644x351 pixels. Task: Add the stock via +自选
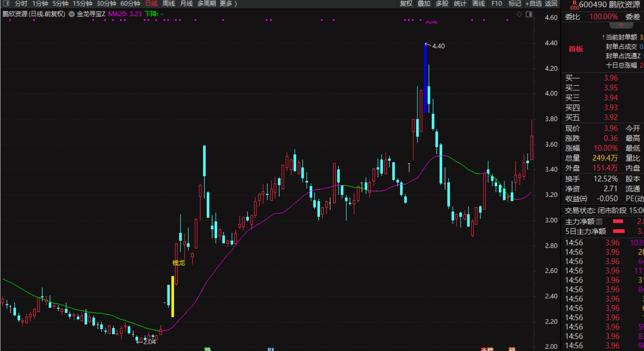pos(533,3)
